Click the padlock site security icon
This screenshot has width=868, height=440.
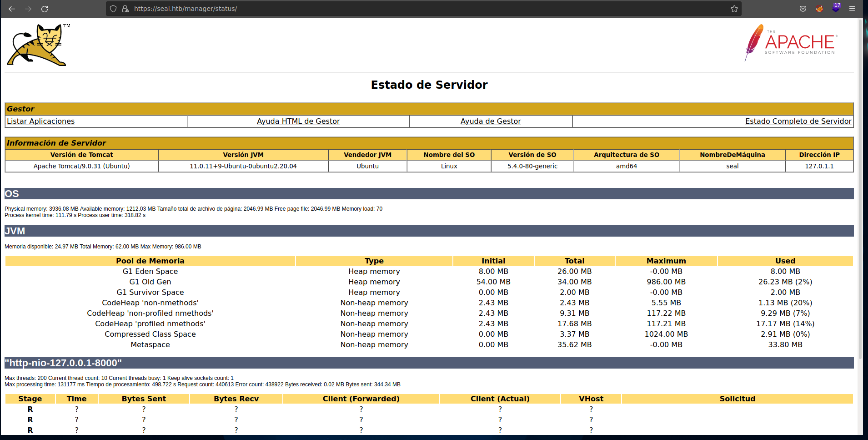(x=125, y=9)
